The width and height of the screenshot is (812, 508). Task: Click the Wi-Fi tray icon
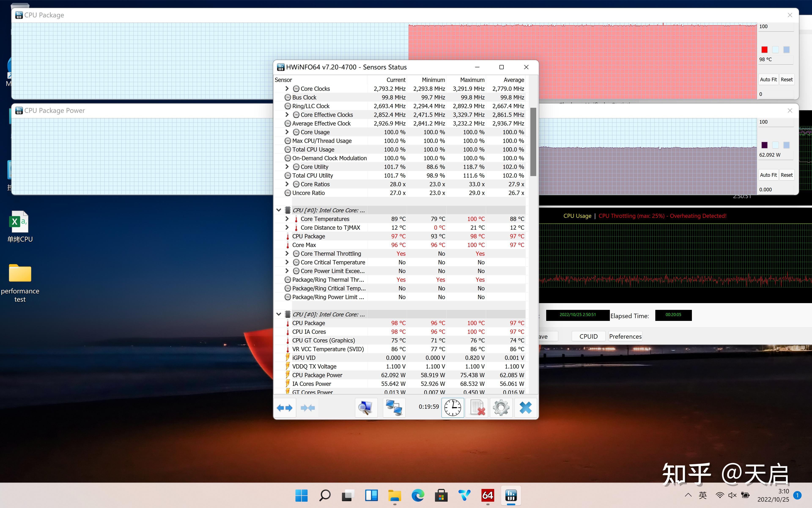point(719,495)
